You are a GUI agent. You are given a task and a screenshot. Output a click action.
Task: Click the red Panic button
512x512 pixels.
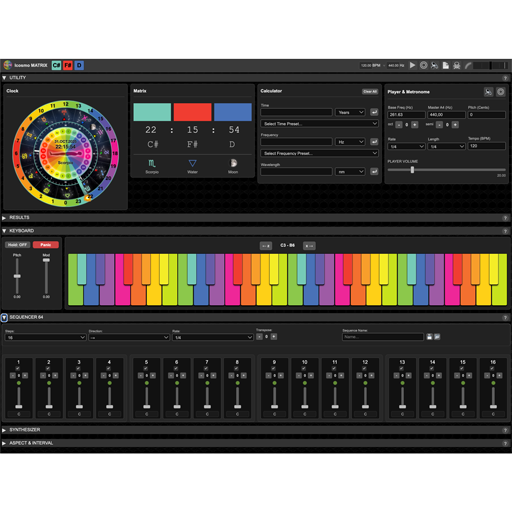[x=46, y=245]
